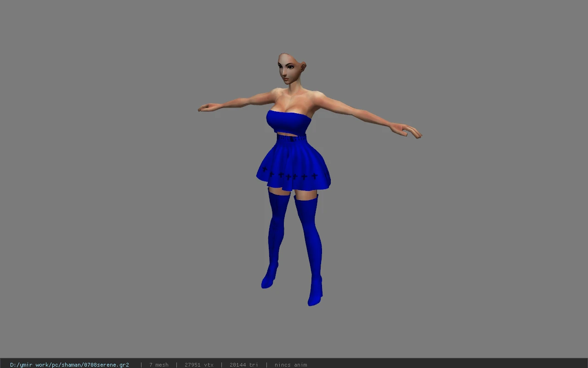588x368 pixels.
Task: Click the '7 mesh' status entry
Action: click(158, 365)
